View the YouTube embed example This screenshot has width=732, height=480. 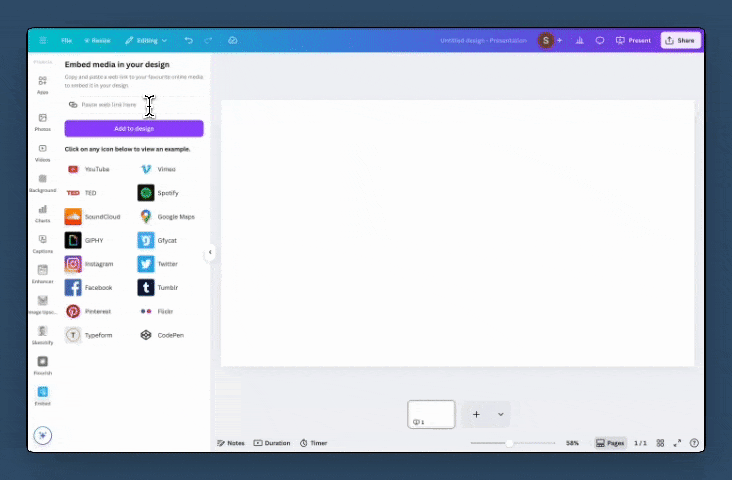pos(89,169)
